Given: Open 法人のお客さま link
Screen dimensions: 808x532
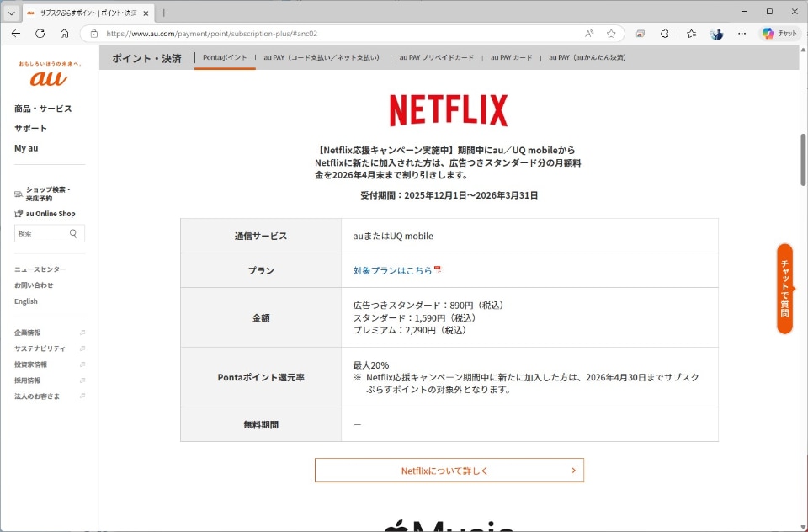Looking at the screenshot, I should click(x=37, y=396).
